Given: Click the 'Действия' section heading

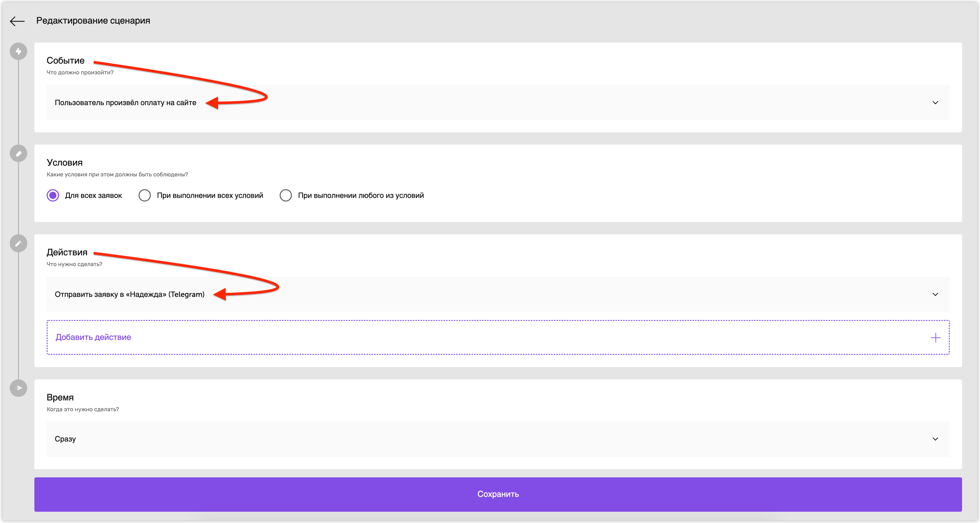Looking at the screenshot, I should (x=67, y=252).
